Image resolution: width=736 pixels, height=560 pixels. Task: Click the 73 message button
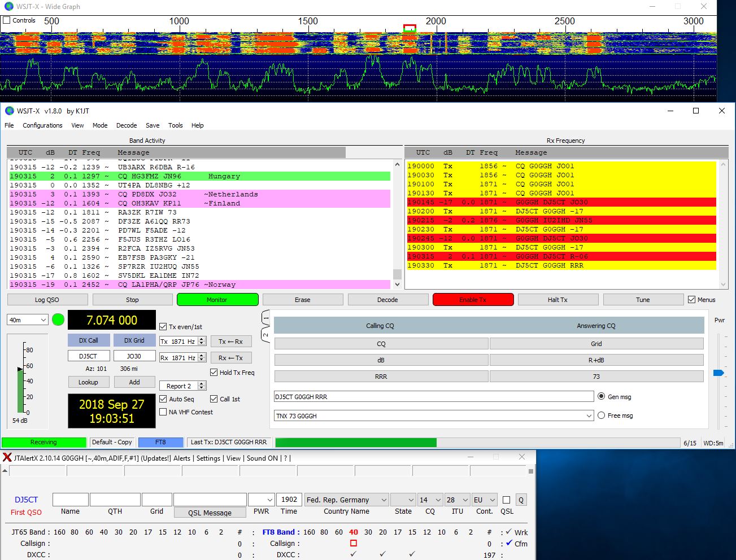click(596, 377)
